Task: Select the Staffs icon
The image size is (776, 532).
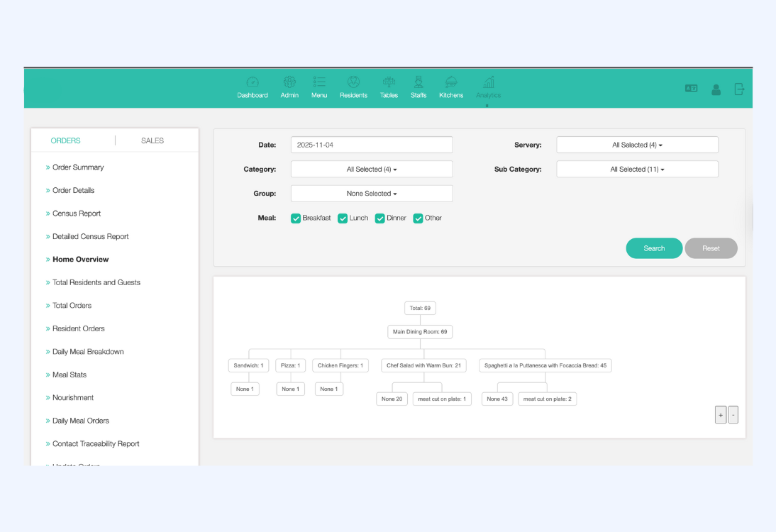Action: (419, 82)
